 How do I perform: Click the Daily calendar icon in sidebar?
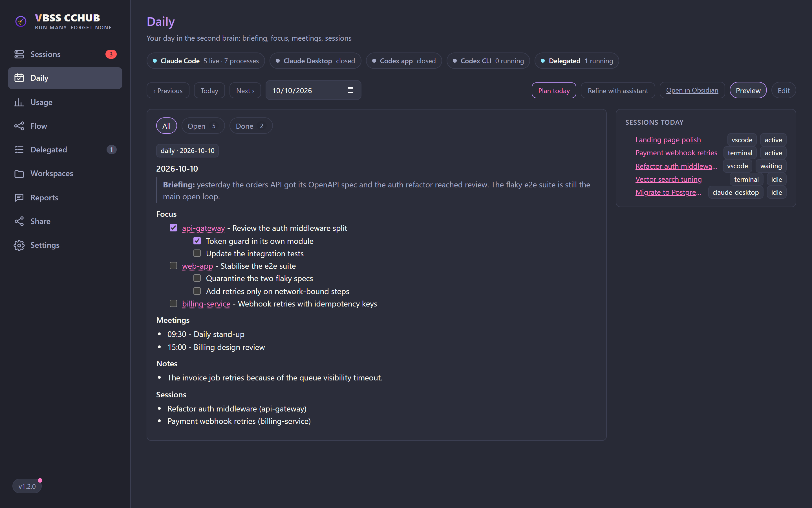(x=19, y=78)
